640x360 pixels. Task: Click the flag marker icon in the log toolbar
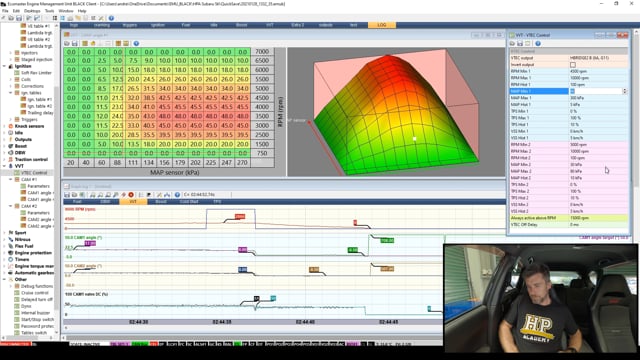click(x=149, y=195)
